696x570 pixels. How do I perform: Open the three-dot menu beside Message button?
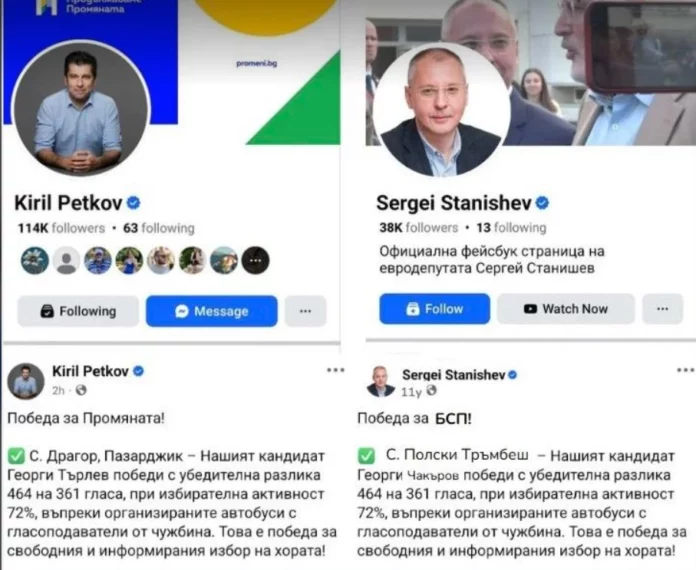(305, 311)
